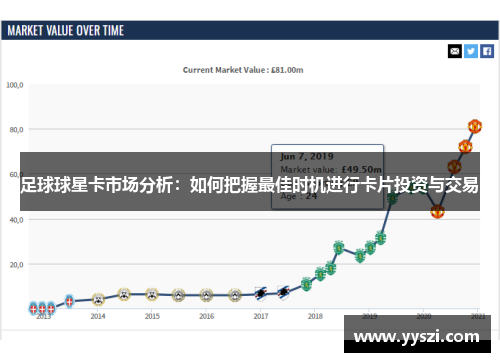
Task: Share chart via Facebook icon
Action: coord(487,51)
